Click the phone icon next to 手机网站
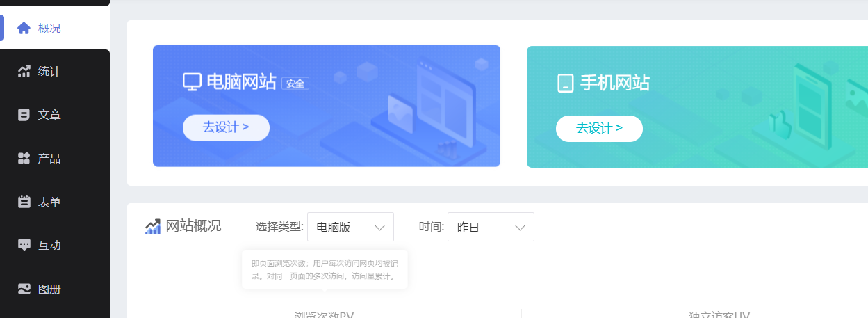Image resolution: width=868 pixels, height=318 pixels. pos(565,84)
